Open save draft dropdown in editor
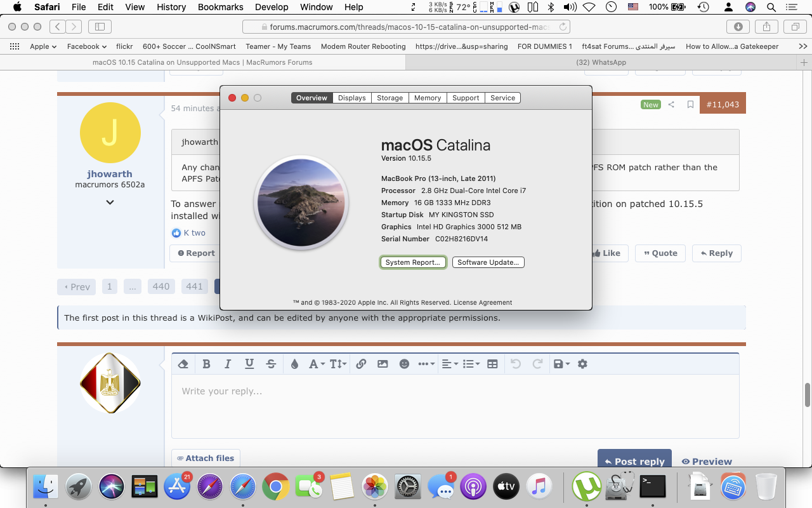 pos(561,364)
